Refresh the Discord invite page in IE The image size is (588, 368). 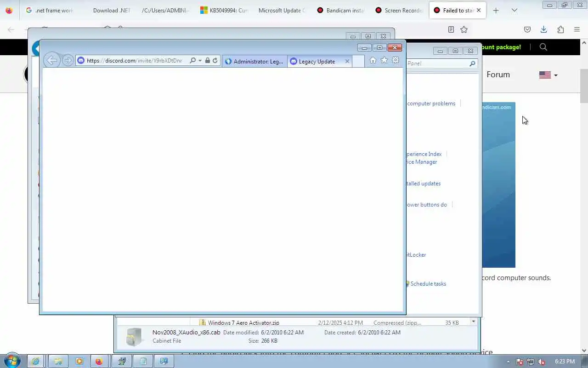tap(215, 60)
